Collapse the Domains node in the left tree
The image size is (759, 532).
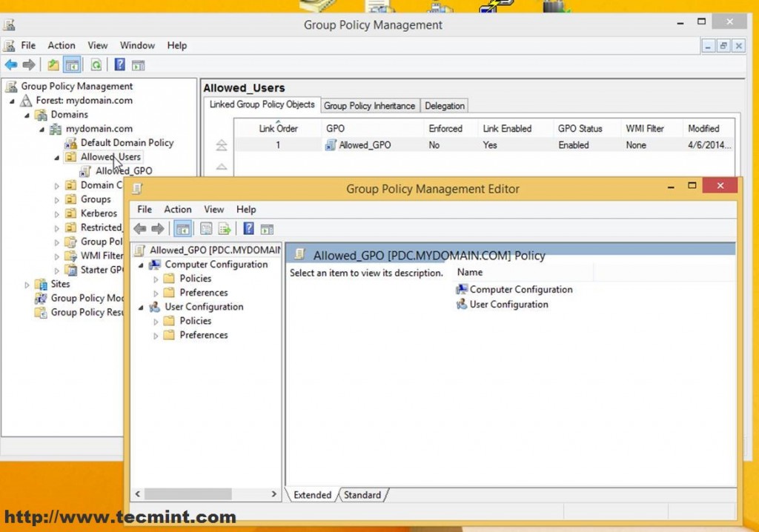(x=25, y=115)
